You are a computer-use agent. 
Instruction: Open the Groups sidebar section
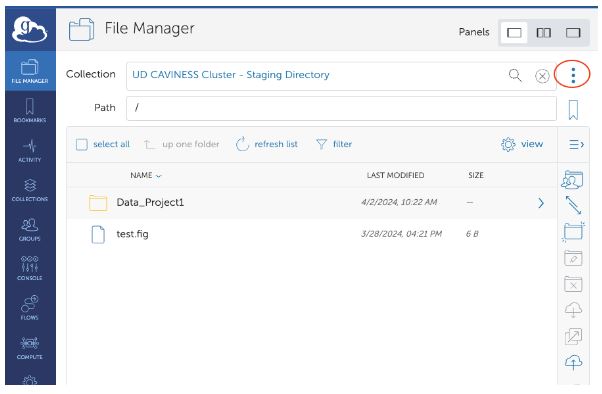tap(30, 230)
